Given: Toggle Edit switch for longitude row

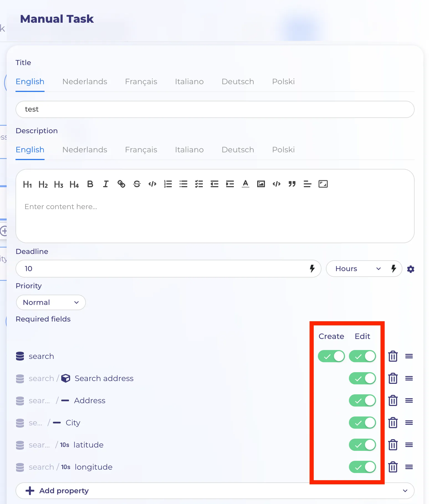Looking at the screenshot, I should (x=362, y=467).
